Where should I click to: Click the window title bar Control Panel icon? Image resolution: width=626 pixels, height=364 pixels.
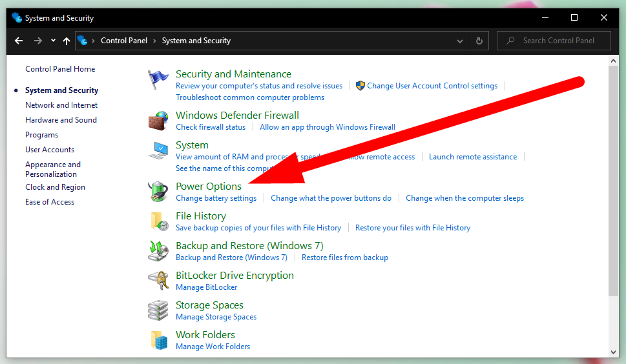17,18
